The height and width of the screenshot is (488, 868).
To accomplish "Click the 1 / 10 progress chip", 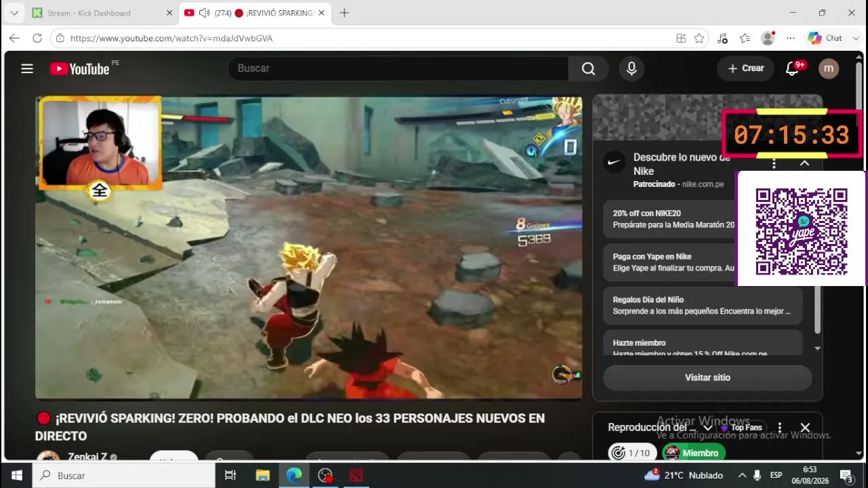I will (633, 453).
